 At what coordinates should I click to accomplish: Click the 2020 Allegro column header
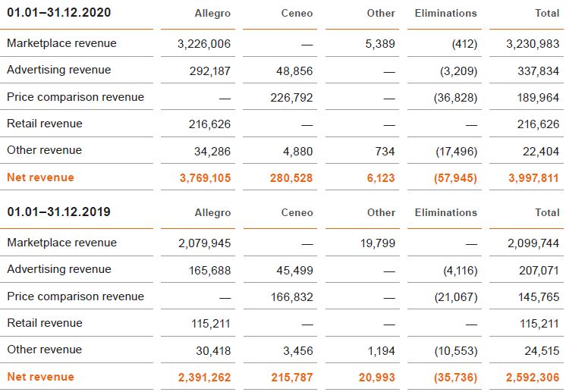pos(212,14)
